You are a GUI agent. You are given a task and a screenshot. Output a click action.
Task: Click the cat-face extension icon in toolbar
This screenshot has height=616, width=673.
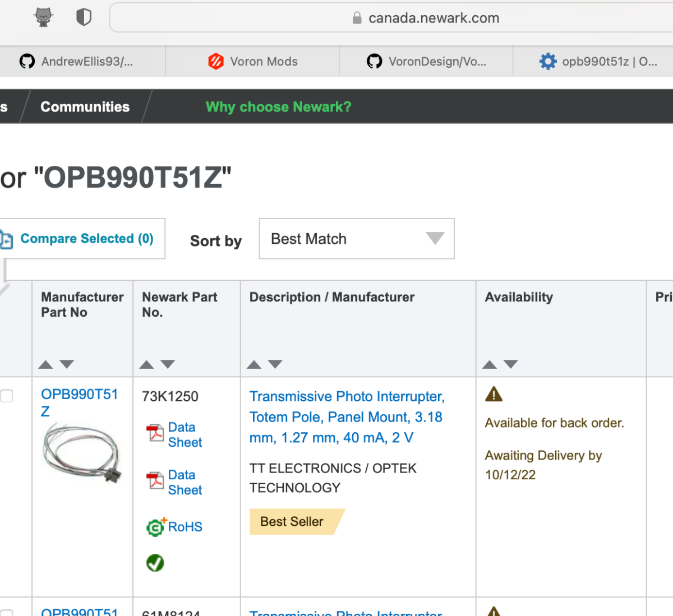coord(43,17)
